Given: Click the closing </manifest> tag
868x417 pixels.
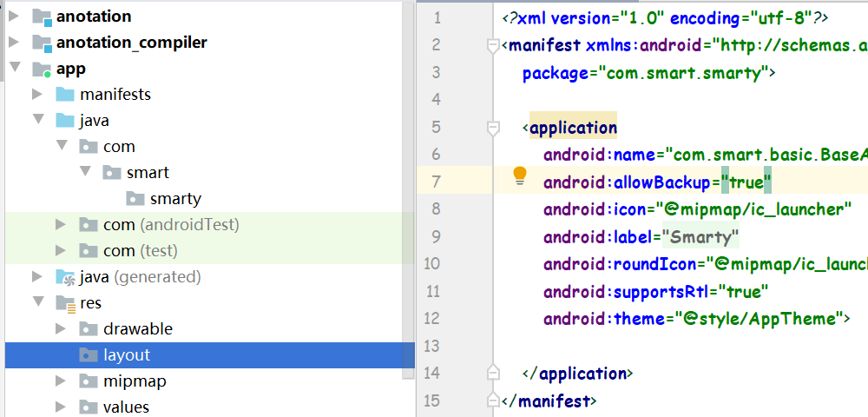Looking at the screenshot, I should click(549, 400).
